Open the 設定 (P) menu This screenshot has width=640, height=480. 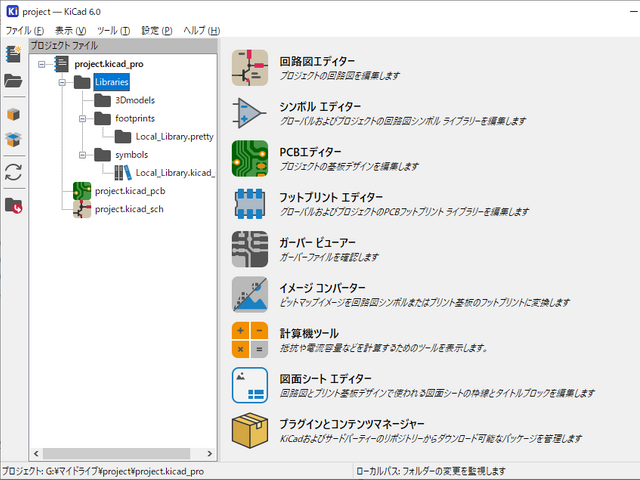pyautogui.click(x=157, y=31)
